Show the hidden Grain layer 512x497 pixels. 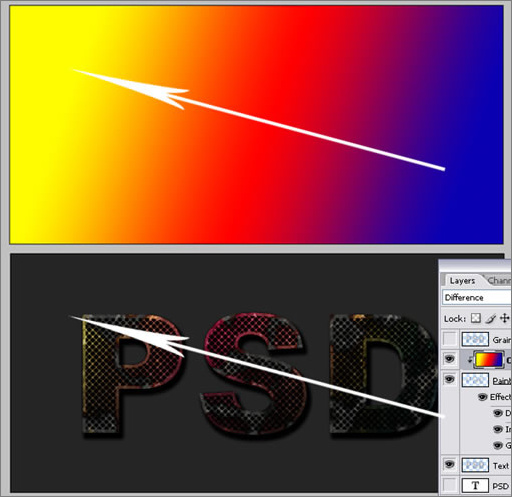pyautogui.click(x=450, y=339)
